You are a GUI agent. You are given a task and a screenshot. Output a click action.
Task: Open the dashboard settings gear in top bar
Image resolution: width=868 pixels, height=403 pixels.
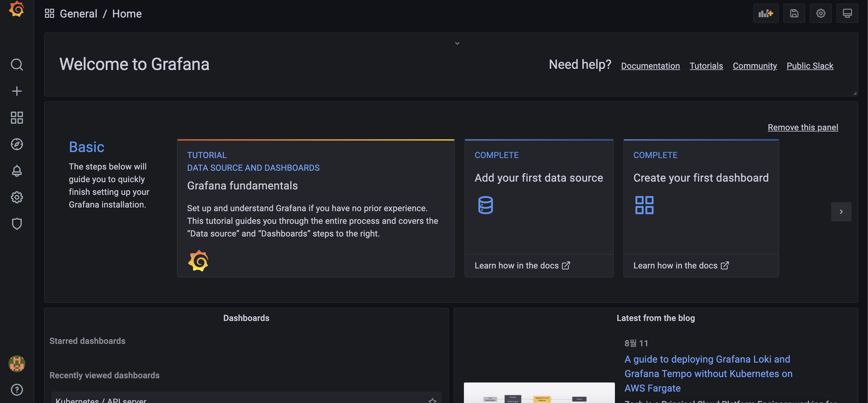(821, 14)
